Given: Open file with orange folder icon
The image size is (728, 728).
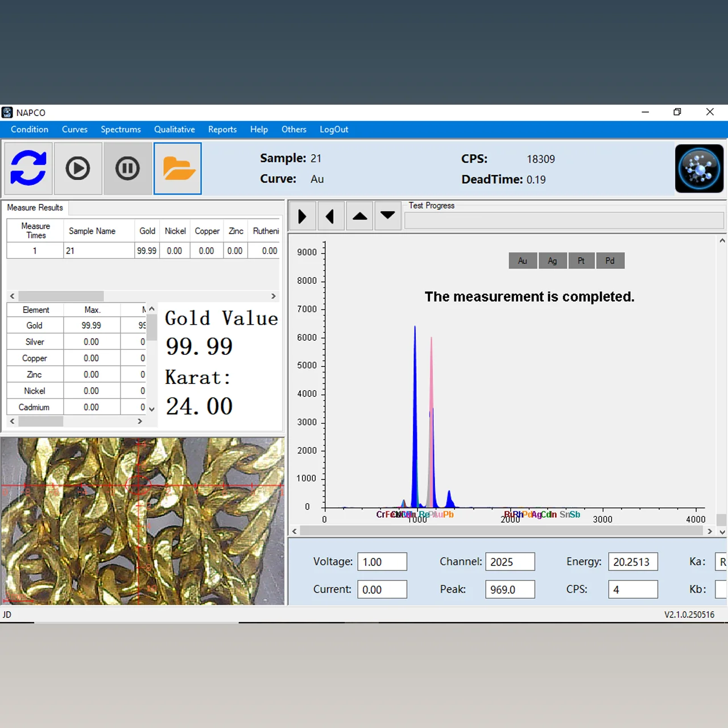Looking at the screenshot, I should tap(178, 168).
